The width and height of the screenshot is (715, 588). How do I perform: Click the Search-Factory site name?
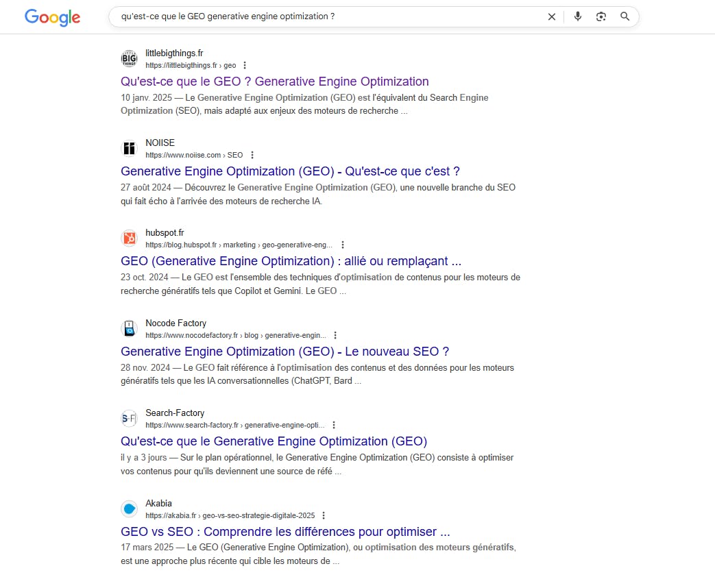tap(175, 413)
